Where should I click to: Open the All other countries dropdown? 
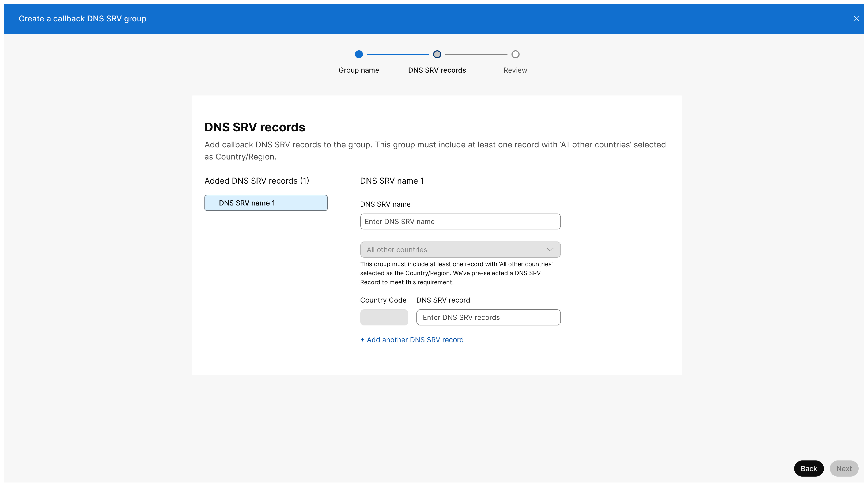[460, 250]
